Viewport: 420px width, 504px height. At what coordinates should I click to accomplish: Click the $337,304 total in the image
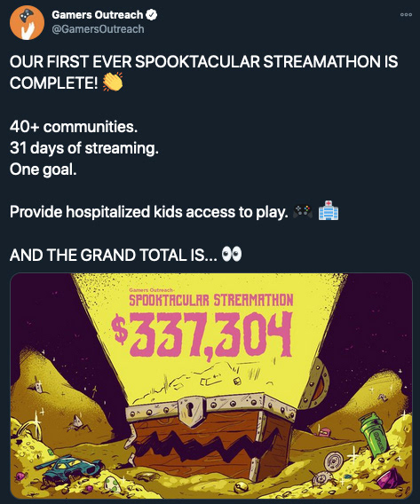[x=202, y=335]
